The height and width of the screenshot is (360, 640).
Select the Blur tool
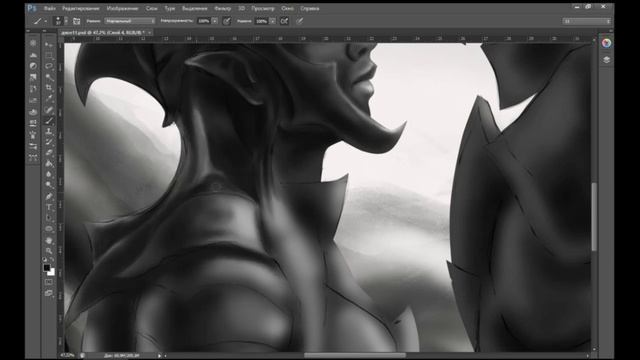point(49,175)
